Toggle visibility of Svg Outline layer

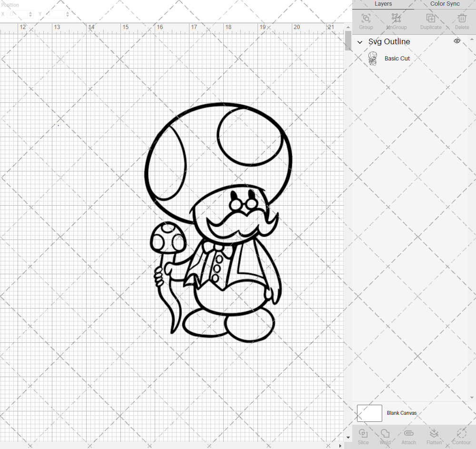[456, 41]
